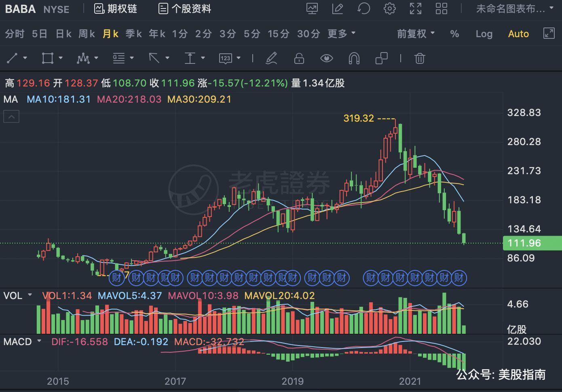Click the BABA ticker symbol
Viewport: 562px width, 392px height.
pyautogui.click(x=20, y=9)
